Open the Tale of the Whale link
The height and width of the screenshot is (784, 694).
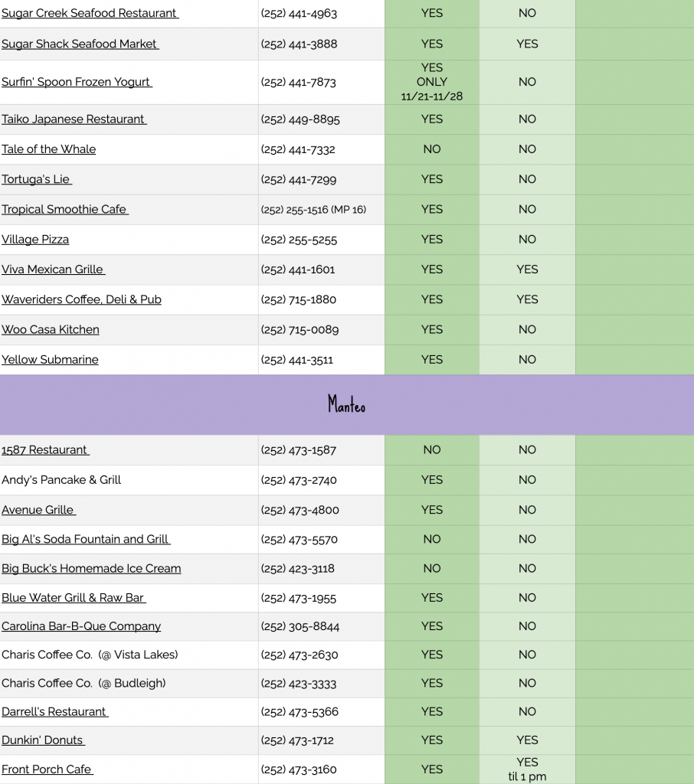click(48, 149)
